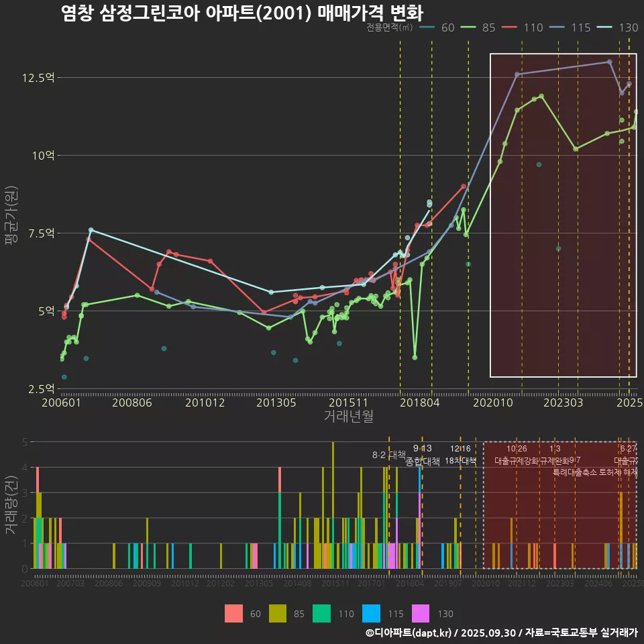Click the 85 series line marker in top legend
Image resolution: width=644 pixels, height=644 pixels.
(468, 28)
